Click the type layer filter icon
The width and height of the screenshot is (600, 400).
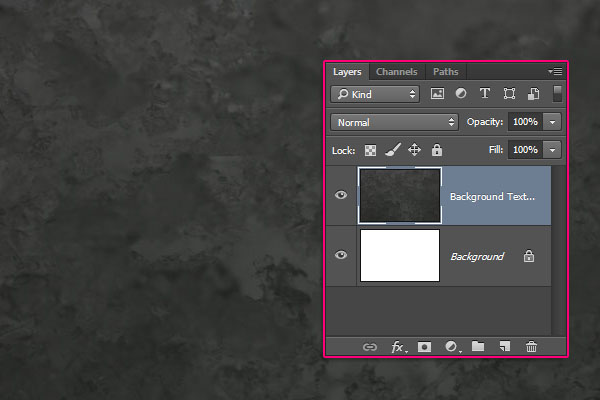(x=485, y=94)
